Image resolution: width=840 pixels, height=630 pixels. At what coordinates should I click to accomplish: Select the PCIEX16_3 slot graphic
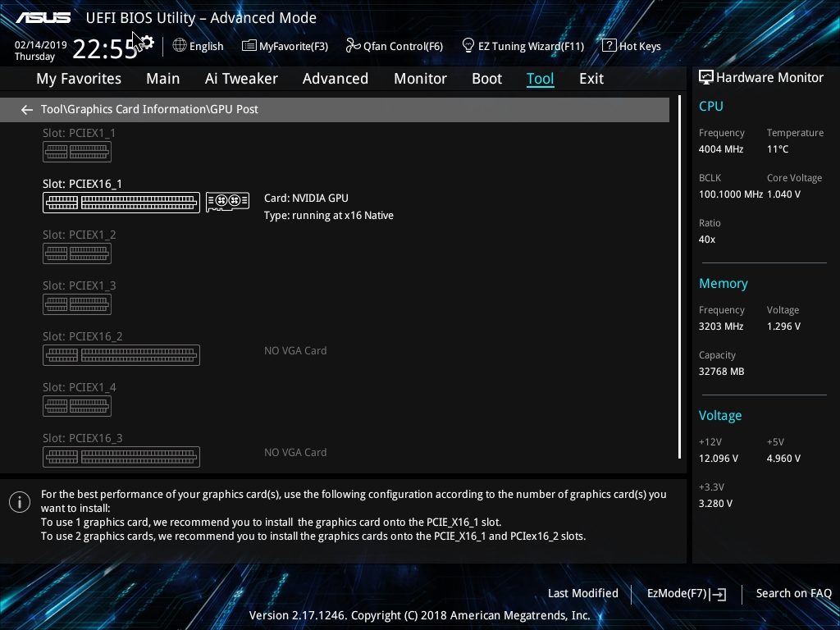[x=121, y=457]
